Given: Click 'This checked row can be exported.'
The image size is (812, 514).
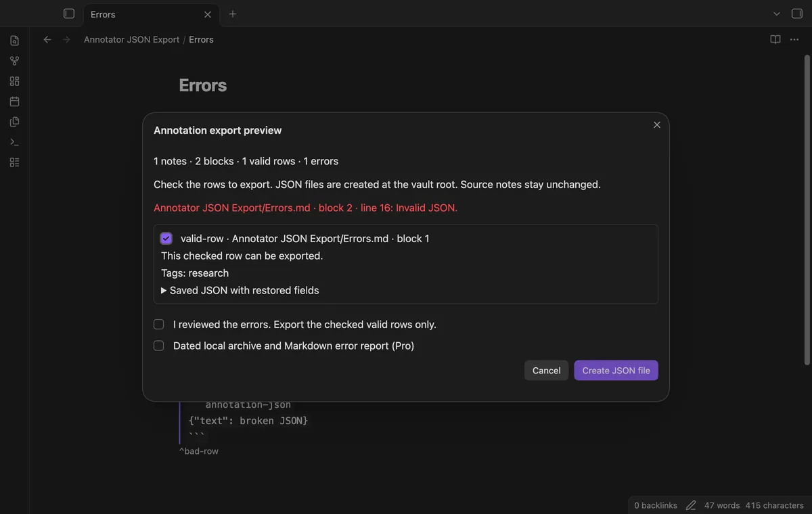Looking at the screenshot, I should click(x=242, y=256).
